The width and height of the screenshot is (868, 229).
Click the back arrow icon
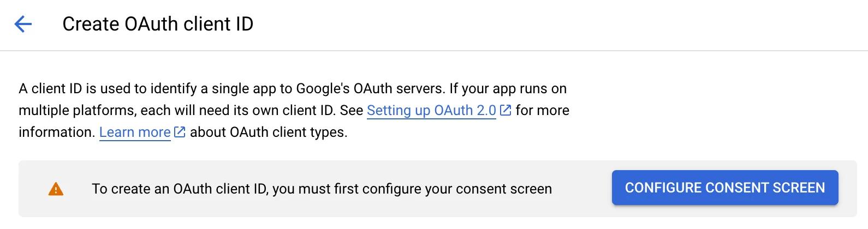click(x=23, y=24)
